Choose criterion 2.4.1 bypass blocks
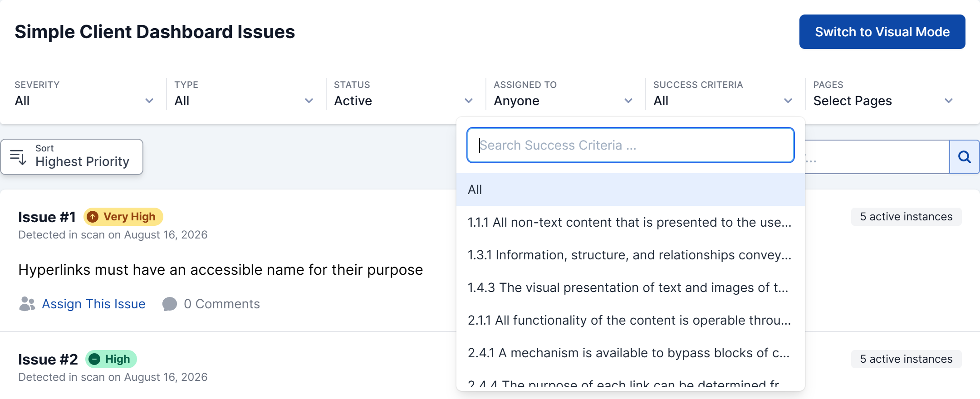This screenshot has width=980, height=399. point(631,353)
